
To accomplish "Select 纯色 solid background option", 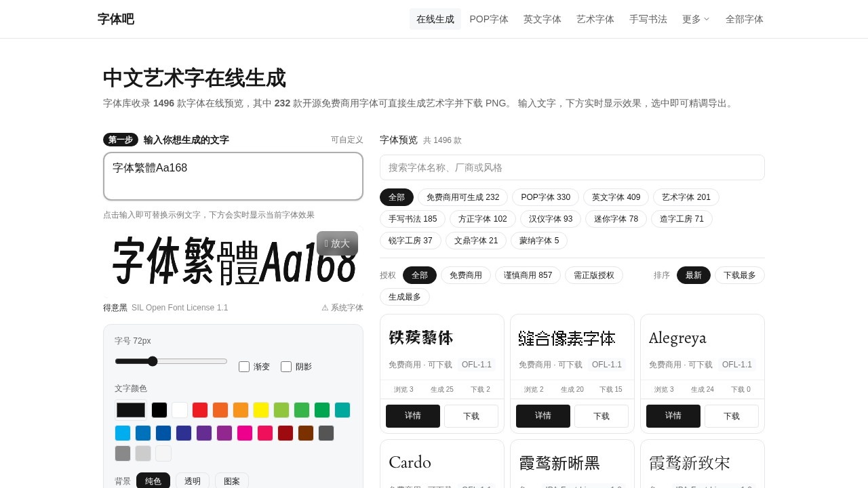I will point(153,481).
